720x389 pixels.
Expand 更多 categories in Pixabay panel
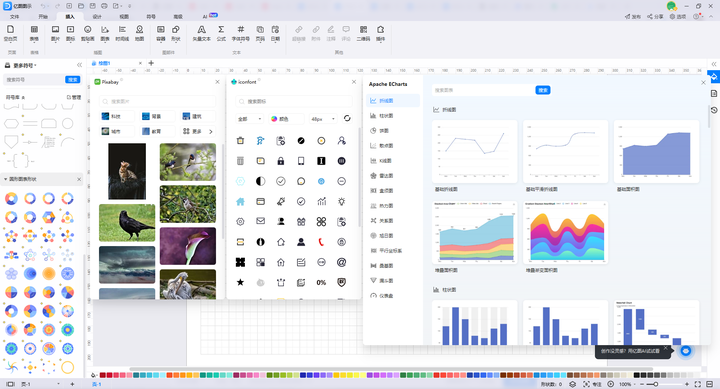[197, 131]
